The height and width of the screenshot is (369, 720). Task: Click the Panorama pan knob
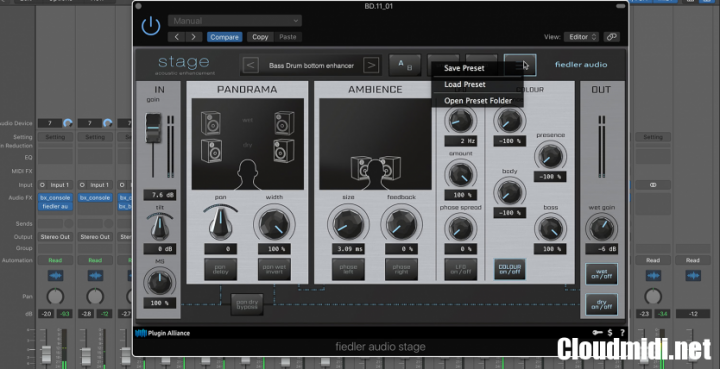coord(221,223)
